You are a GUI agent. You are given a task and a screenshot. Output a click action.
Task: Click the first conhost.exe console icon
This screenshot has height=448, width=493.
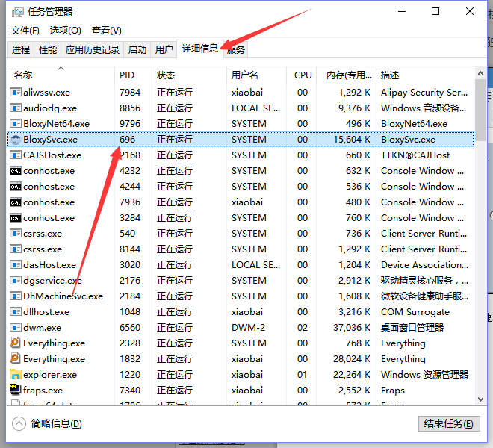(x=15, y=171)
